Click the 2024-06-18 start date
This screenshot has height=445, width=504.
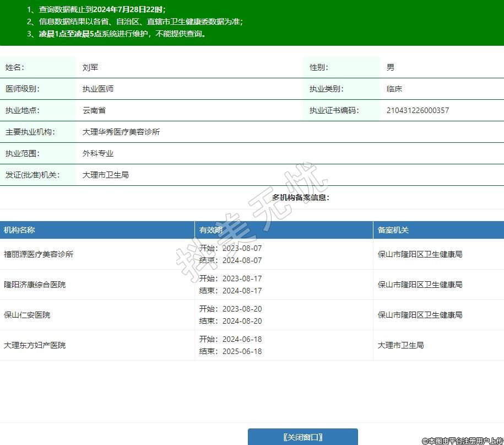coord(242,339)
